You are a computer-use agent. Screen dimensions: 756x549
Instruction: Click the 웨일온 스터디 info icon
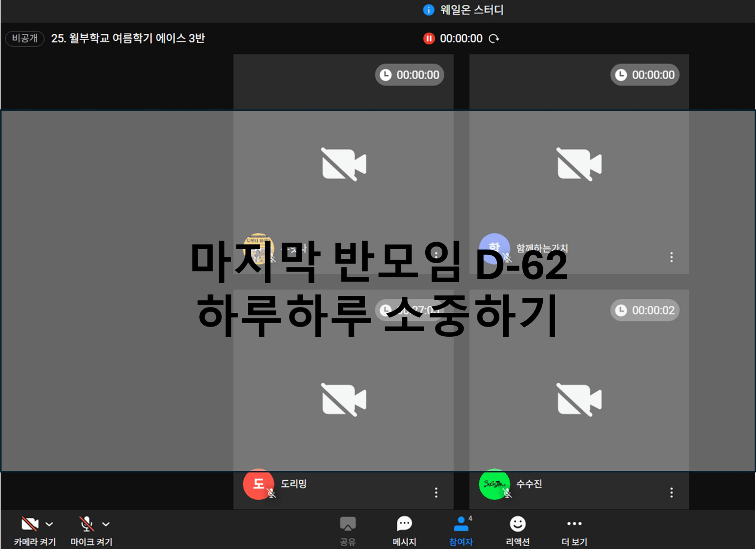429,10
